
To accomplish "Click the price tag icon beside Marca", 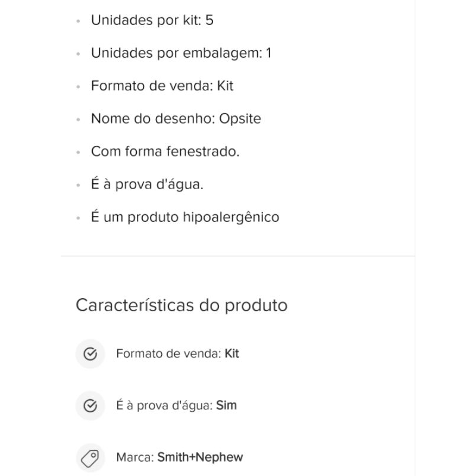I will point(90,458).
